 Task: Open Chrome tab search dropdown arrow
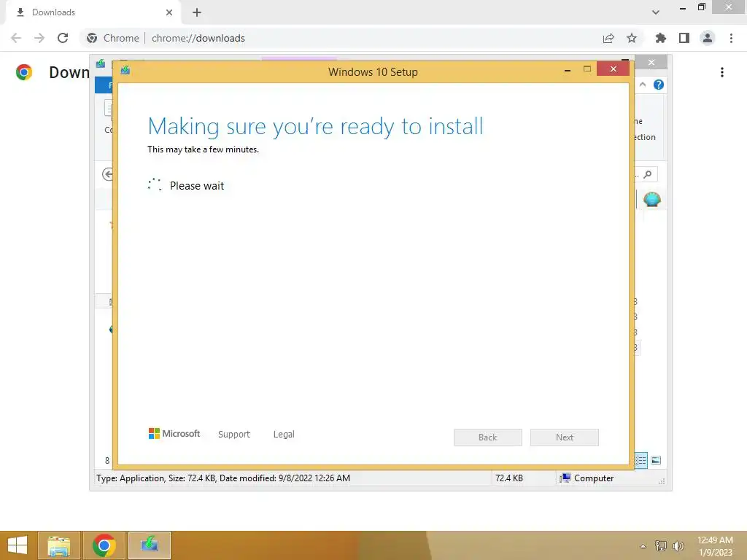tap(656, 12)
